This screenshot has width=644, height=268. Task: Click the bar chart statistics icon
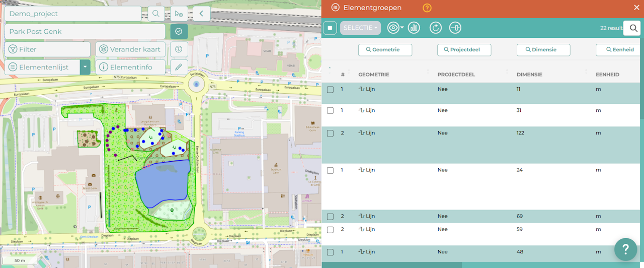pyautogui.click(x=414, y=28)
